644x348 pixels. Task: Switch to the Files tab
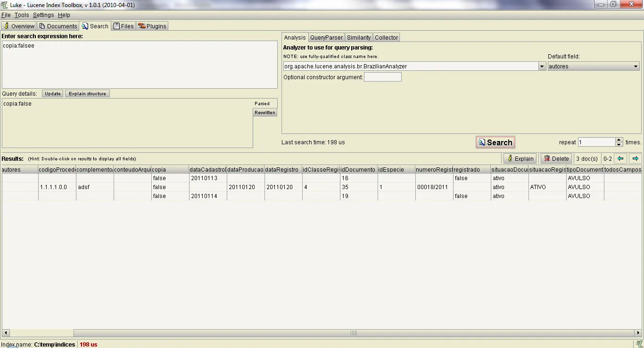coord(124,26)
